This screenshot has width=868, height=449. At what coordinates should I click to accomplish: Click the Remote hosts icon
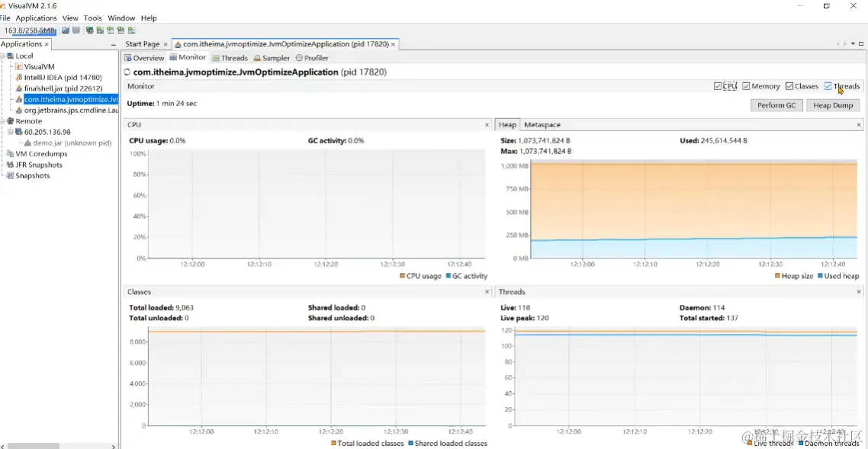11,121
